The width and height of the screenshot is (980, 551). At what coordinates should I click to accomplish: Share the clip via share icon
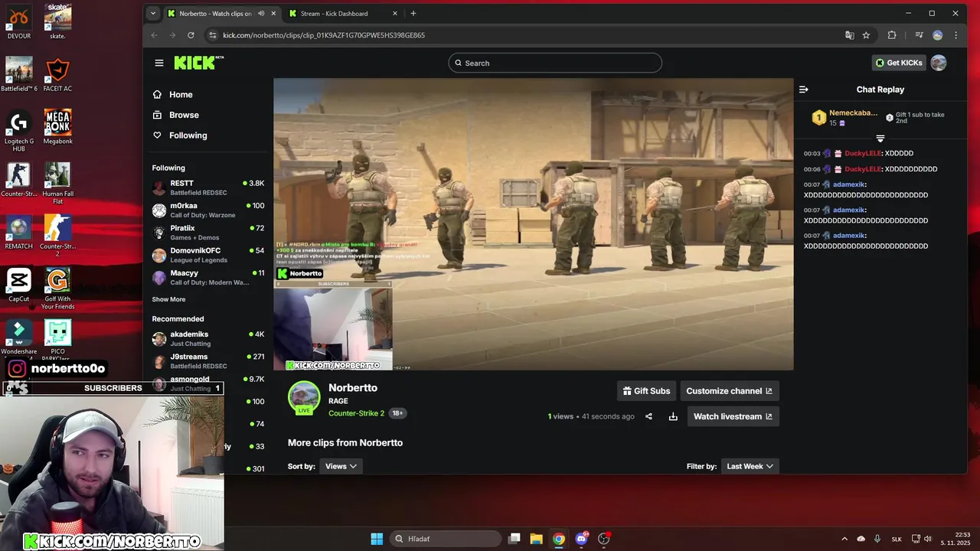648,416
